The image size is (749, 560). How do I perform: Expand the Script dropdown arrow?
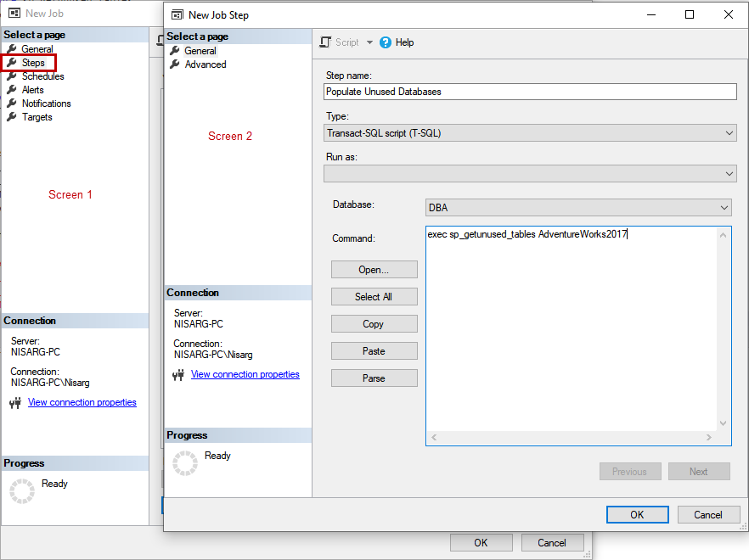click(x=369, y=42)
